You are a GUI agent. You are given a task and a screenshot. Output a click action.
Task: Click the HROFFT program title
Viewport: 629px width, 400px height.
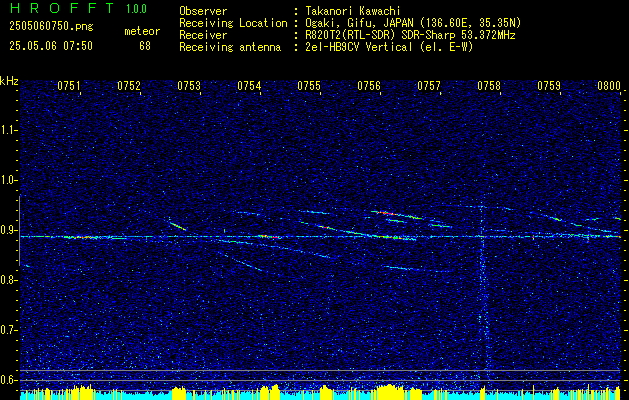click(x=62, y=8)
